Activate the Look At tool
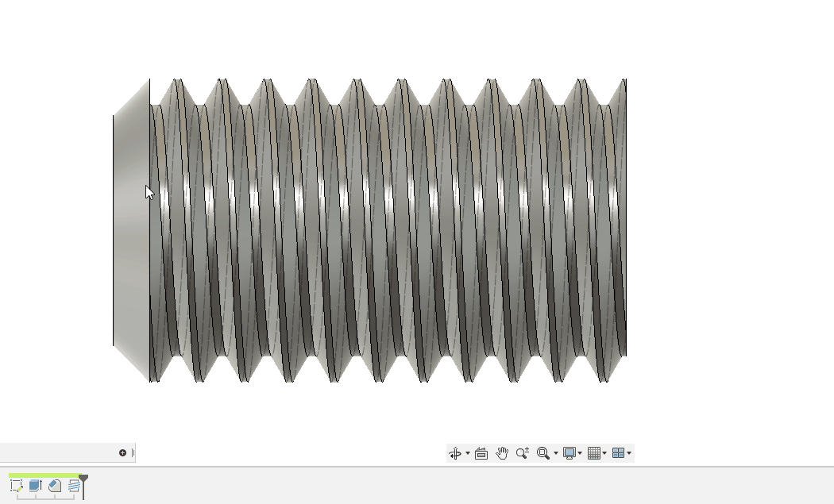The width and height of the screenshot is (834, 504). click(x=481, y=452)
